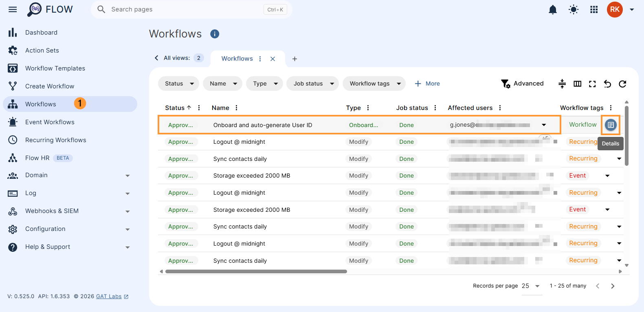The image size is (644, 312).
Task: Enter fullscreen table view
Action: pos(592,84)
